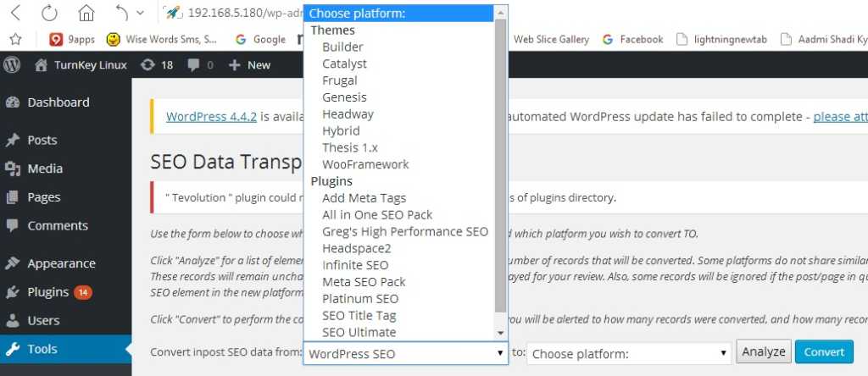Select Genesis theme option
This screenshot has height=376, width=868.
(x=398, y=97)
